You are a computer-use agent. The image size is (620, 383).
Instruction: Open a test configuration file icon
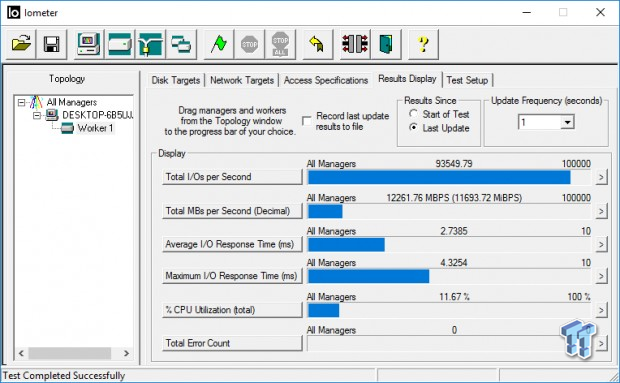pos(21,44)
